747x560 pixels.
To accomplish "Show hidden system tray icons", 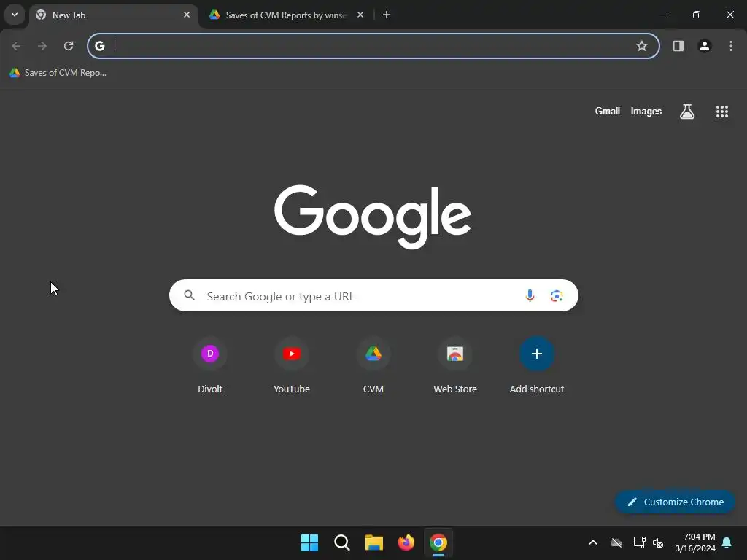I will (x=593, y=542).
